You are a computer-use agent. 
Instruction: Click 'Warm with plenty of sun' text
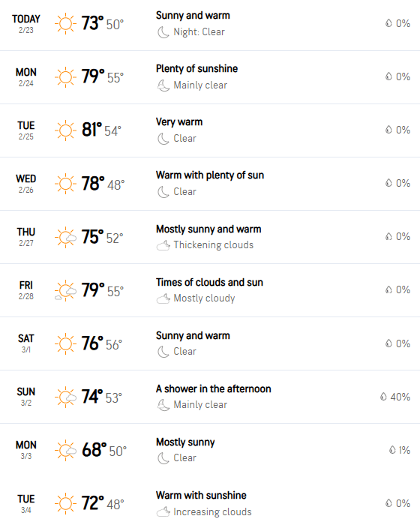click(x=210, y=175)
